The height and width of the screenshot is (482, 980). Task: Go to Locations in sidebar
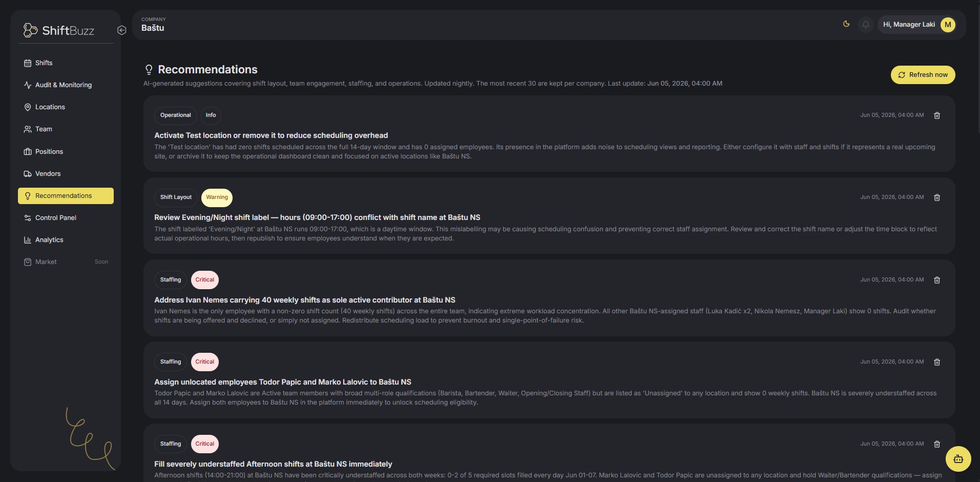pyautogui.click(x=66, y=107)
